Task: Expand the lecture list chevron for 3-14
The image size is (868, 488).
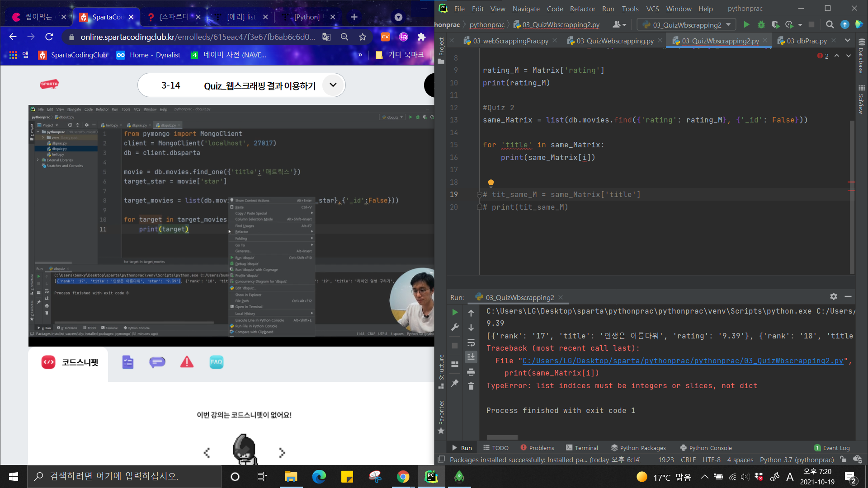Action: point(333,85)
